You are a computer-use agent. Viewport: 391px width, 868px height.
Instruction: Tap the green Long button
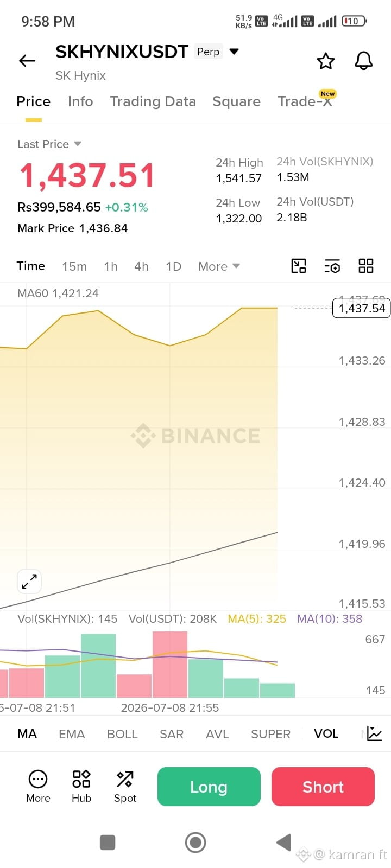pyautogui.click(x=209, y=787)
